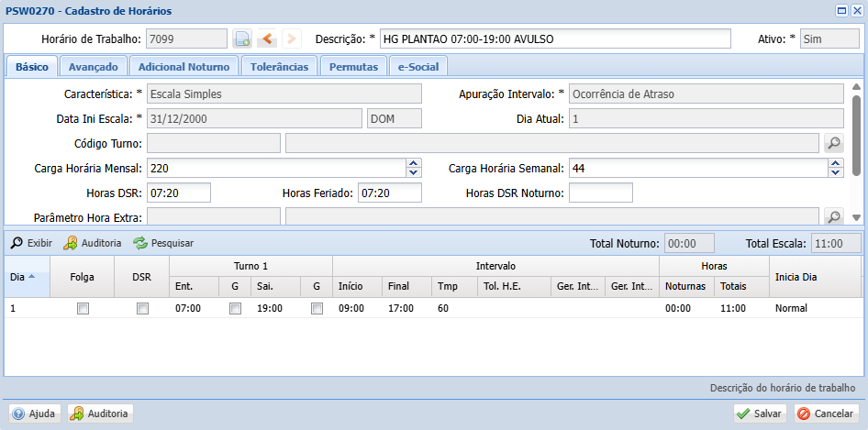Go to previous record with orange left arrow

pos(267,39)
